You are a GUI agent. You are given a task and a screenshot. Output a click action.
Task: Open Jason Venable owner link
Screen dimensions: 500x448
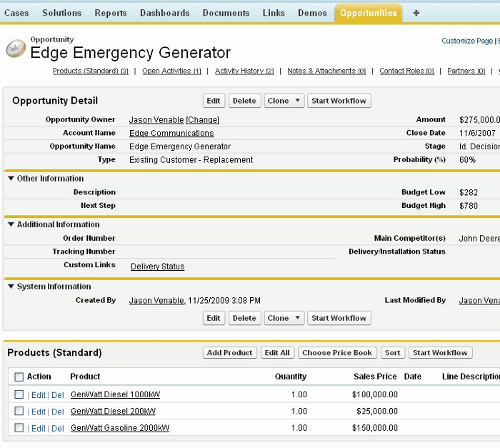click(x=156, y=120)
